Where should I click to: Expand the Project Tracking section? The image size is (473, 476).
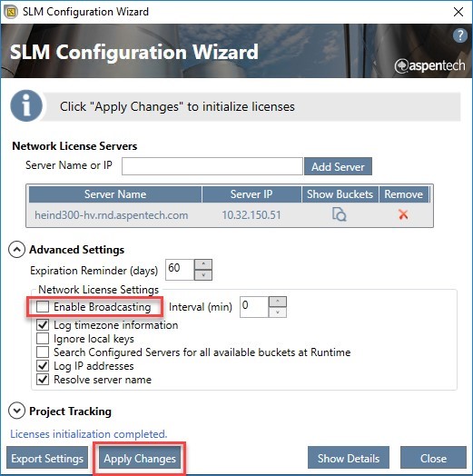pos(16,411)
